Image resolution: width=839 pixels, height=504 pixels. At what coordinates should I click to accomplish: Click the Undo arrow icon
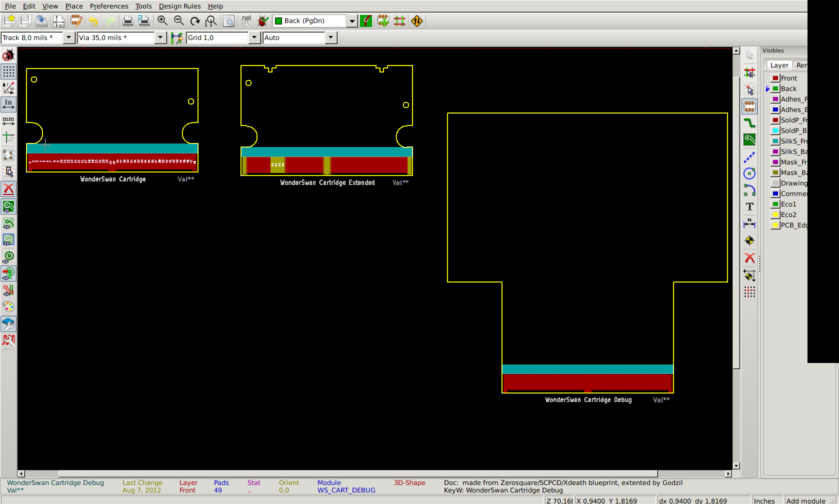(93, 20)
